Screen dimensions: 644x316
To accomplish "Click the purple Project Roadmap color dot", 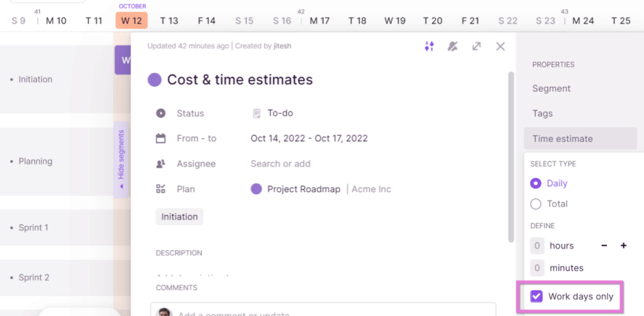I will coord(257,189).
